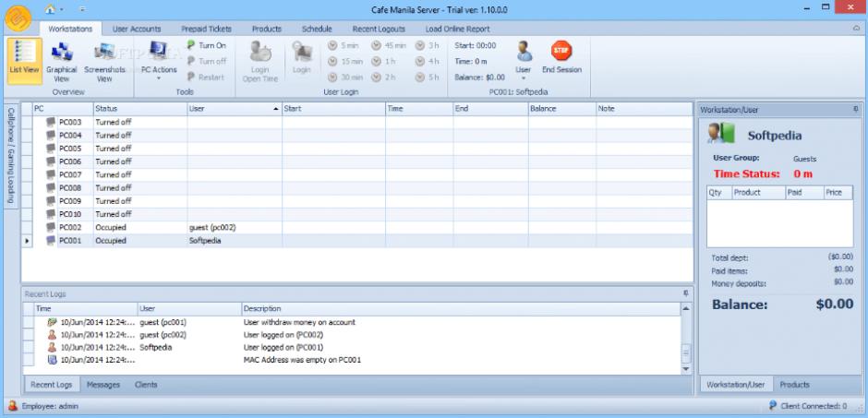Open the Prepaid Tickets tab
The image size is (868, 418).
point(206,29)
